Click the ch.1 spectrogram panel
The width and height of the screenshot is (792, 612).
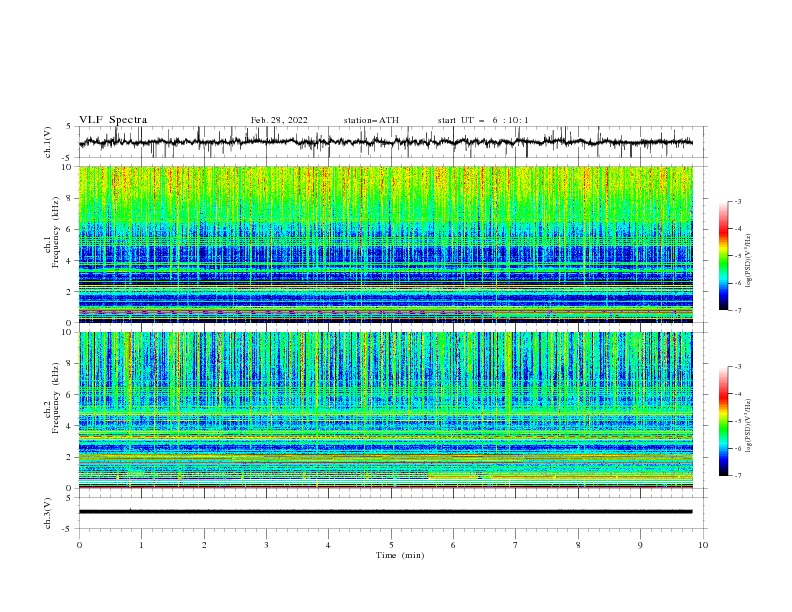(385, 244)
